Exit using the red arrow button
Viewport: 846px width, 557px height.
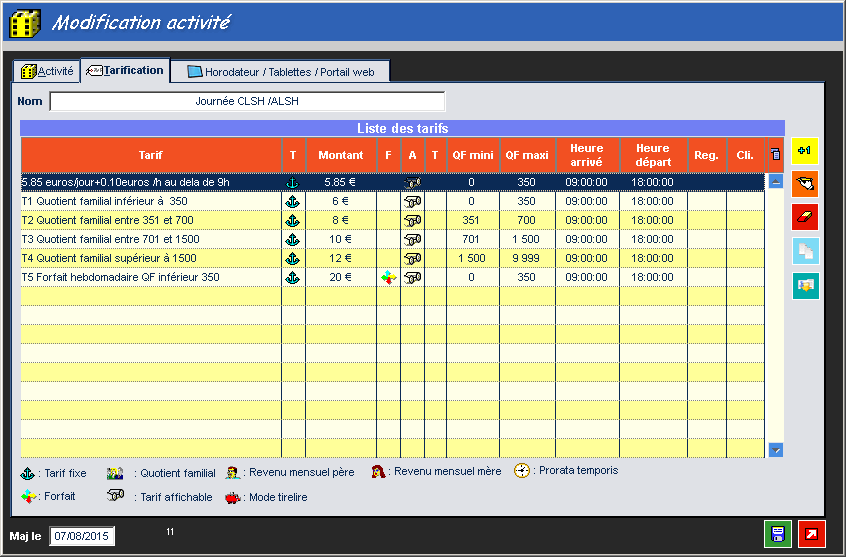[x=811, y=534]
